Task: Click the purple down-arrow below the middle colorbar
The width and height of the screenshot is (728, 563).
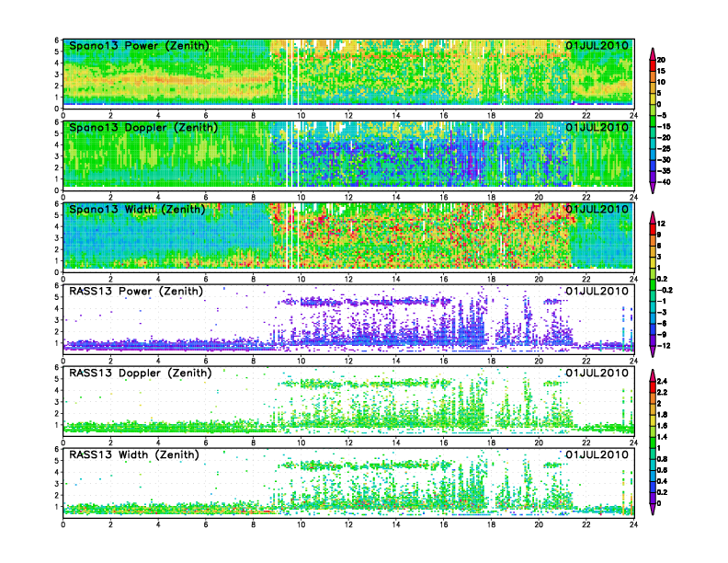Action: click(x=652, y=353)
